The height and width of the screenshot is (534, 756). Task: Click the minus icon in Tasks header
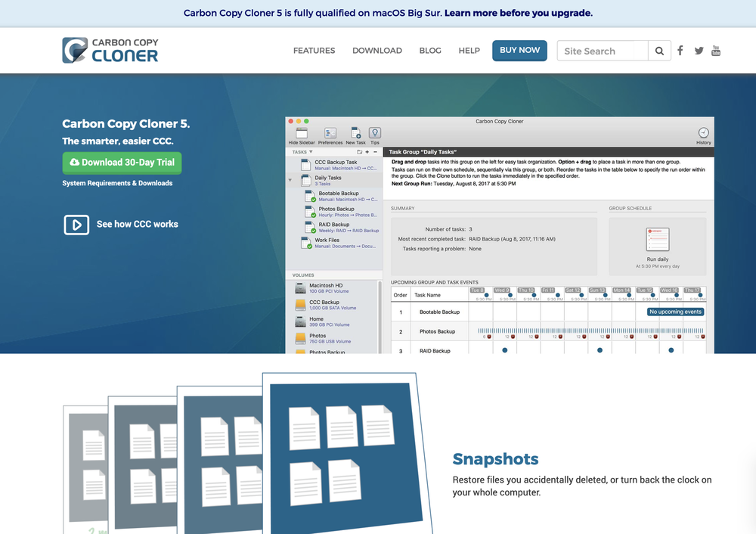tap(375, 152)
